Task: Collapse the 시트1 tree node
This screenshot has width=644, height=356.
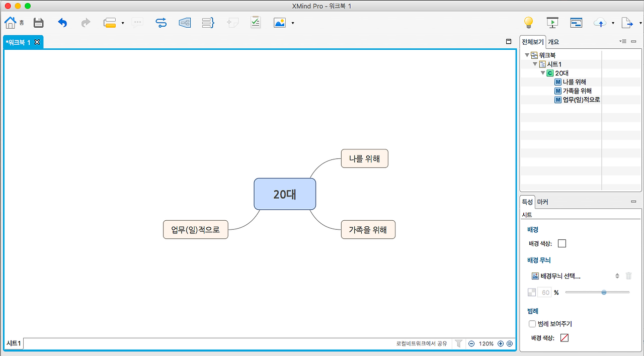Action: tap(535, 64)
